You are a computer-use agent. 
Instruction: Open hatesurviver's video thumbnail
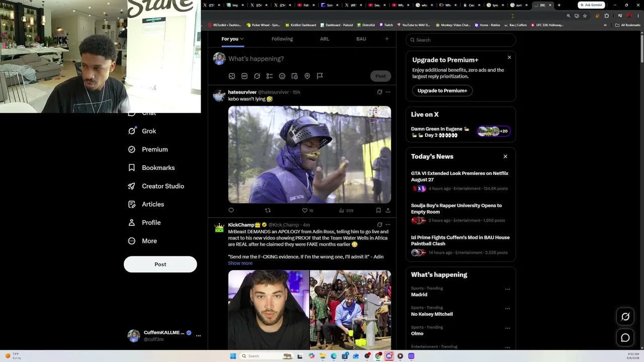(x=309, y=154)
